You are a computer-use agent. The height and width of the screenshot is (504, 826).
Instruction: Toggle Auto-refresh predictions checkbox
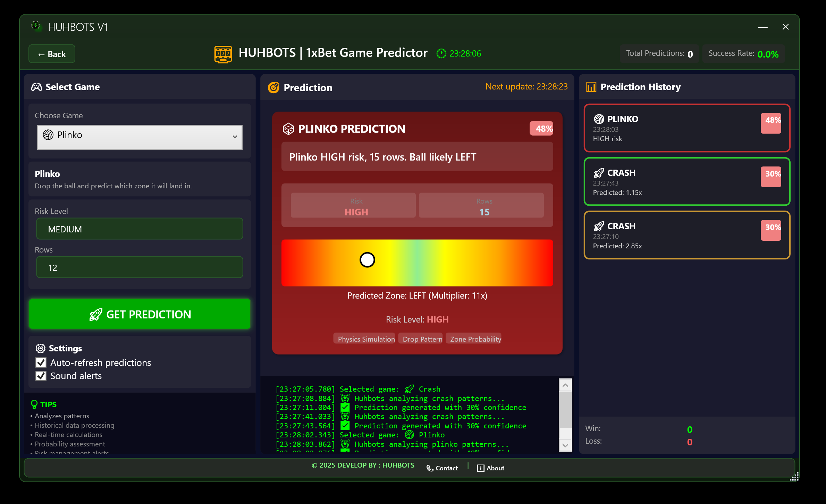tap(41, 363)
